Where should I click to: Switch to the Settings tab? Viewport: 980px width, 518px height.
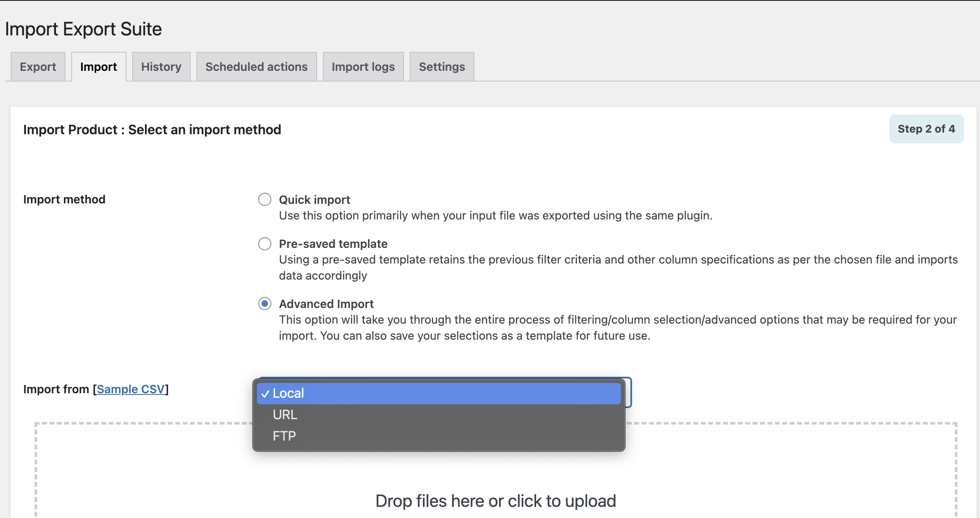point(441,67)
